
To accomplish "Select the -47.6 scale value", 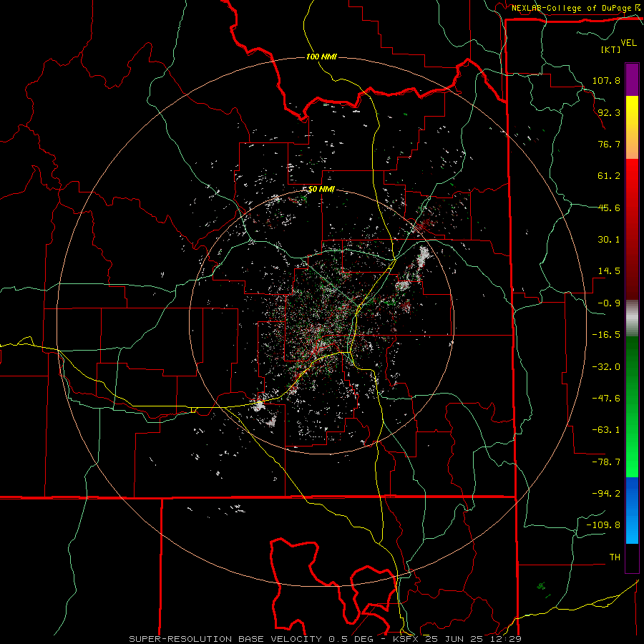I will point(606,399).
